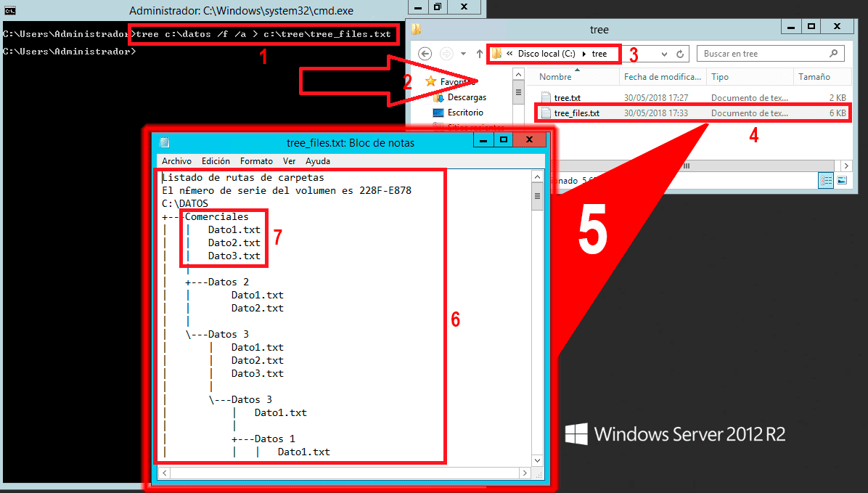Switch to details view in Explorer status bar
This screenshot has height=493, width=868.
[826, 180]
